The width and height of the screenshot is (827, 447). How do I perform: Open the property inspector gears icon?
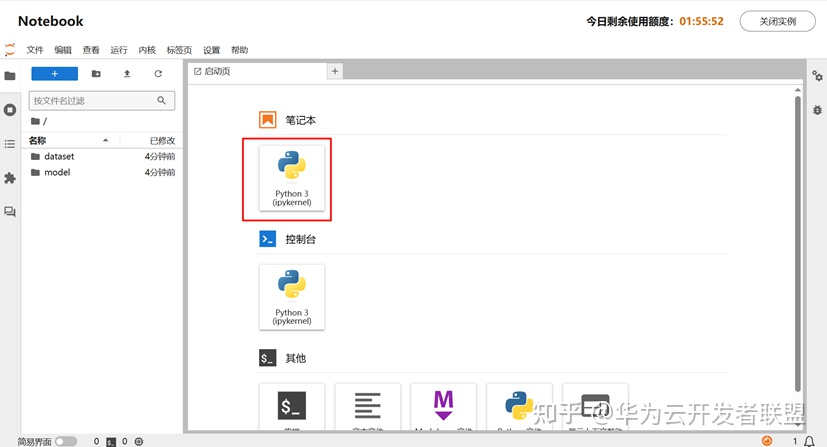[x=817, y=76]
